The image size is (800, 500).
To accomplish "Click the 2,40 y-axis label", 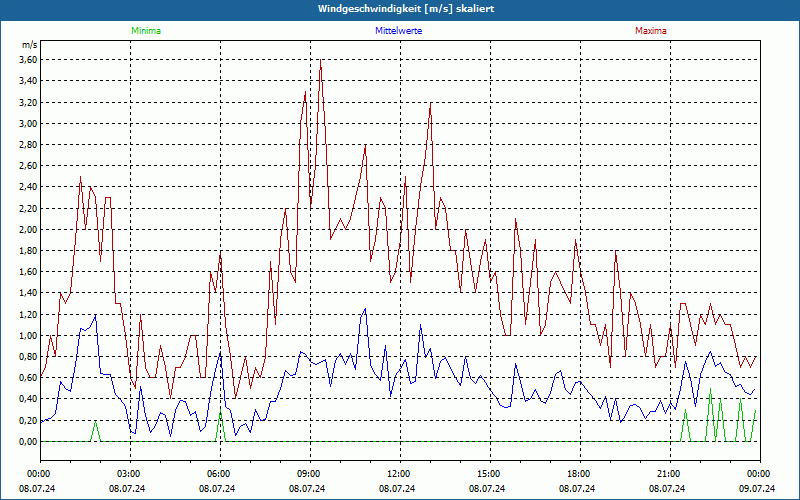I will (x=28, y=187).
